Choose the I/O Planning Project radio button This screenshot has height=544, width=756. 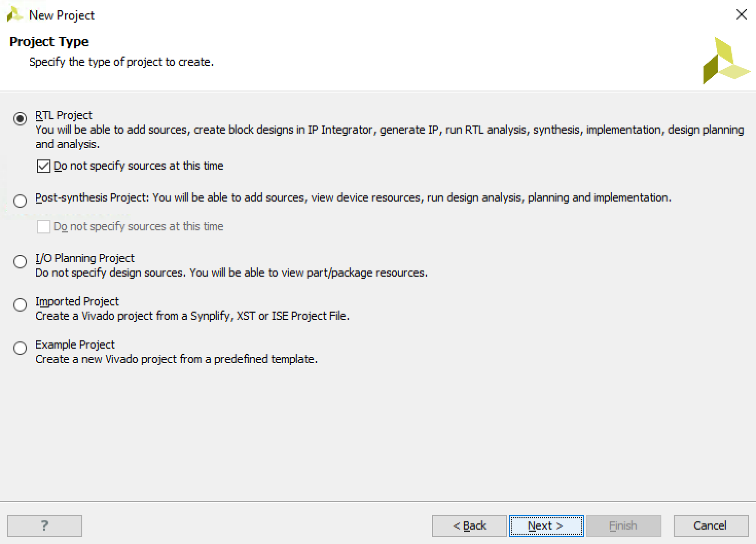(20, 261)
